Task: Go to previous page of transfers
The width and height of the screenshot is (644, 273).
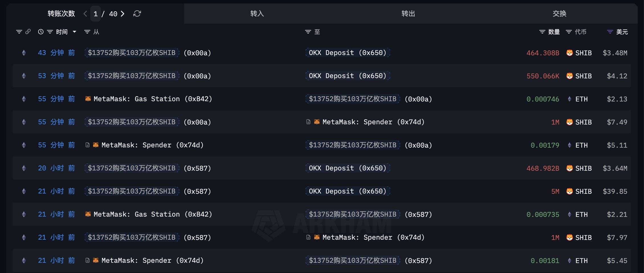Action: pos(85,14)
